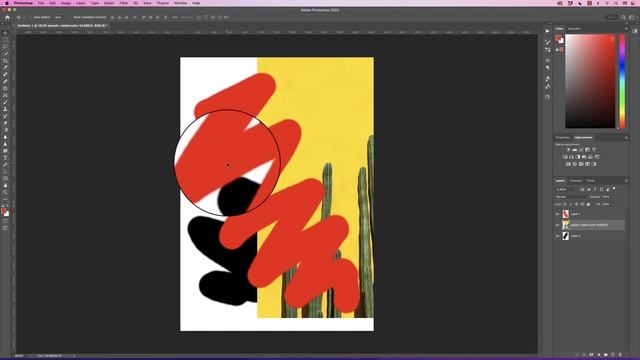
Task: Click the rainbow hue slider in Color panel
Action: [x=622, y=81]
